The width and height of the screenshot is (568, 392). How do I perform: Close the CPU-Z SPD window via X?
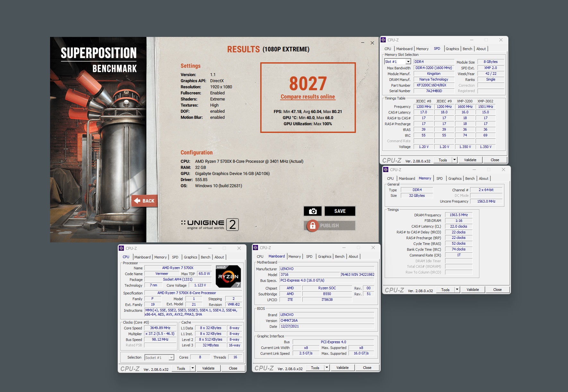(x=501, y=40)
